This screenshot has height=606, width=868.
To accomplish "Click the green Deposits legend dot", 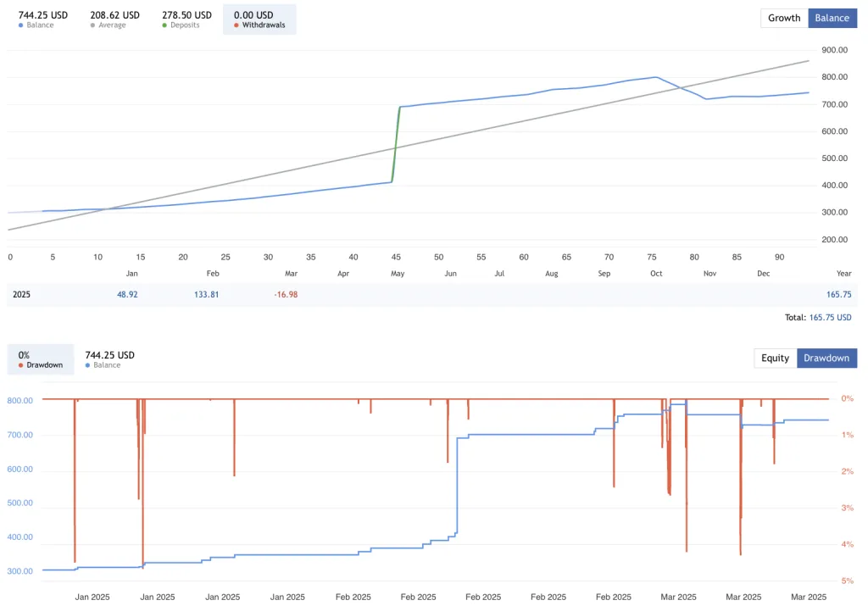I will point(163,25).
